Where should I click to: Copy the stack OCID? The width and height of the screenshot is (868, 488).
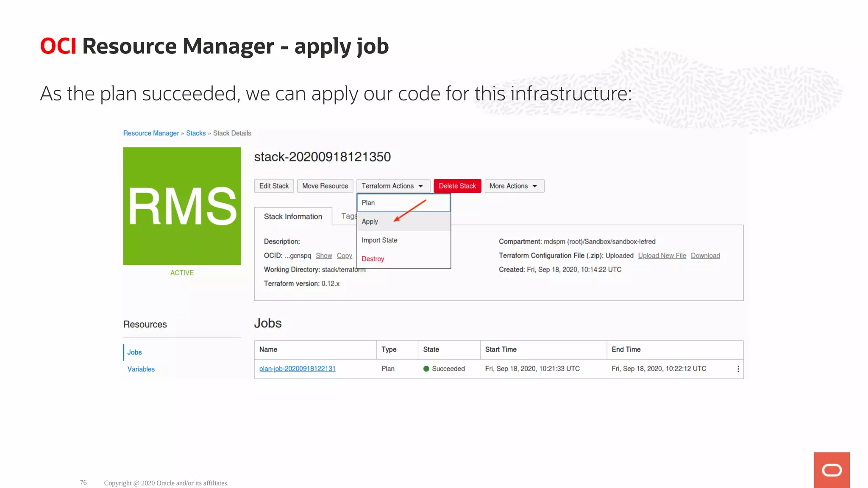[344, 256]
